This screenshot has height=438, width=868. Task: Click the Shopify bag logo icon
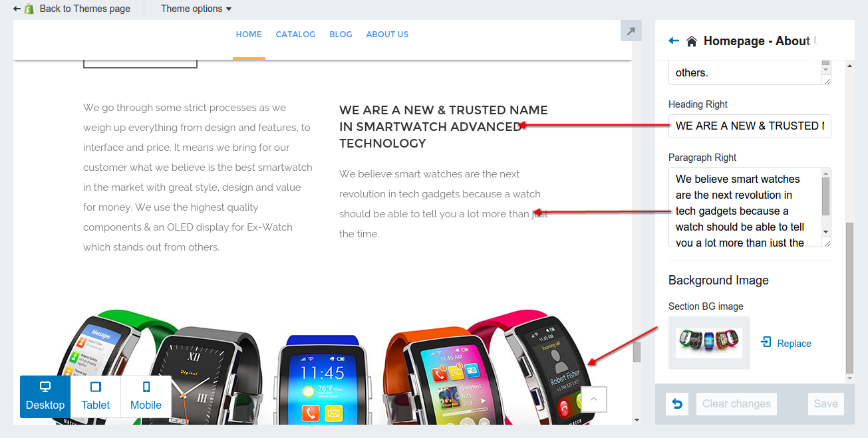coord(29,9)
